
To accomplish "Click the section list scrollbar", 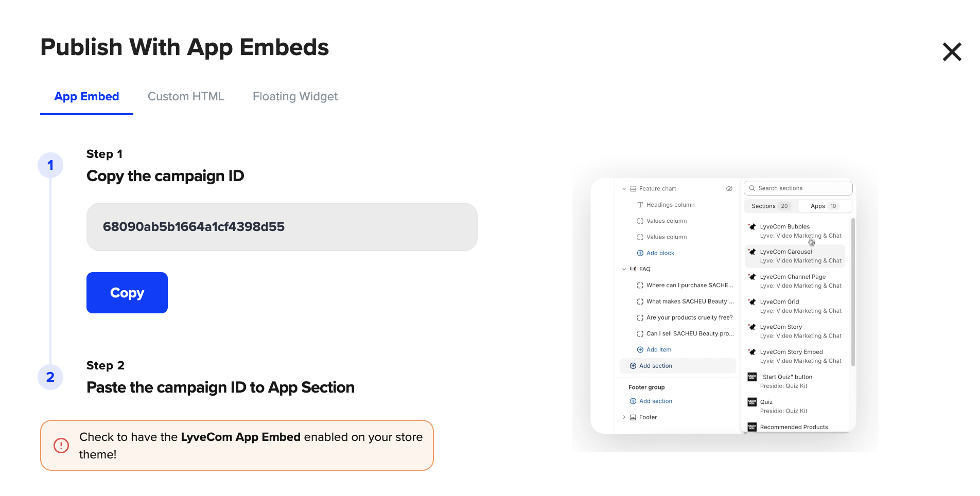I will point(853,292).
